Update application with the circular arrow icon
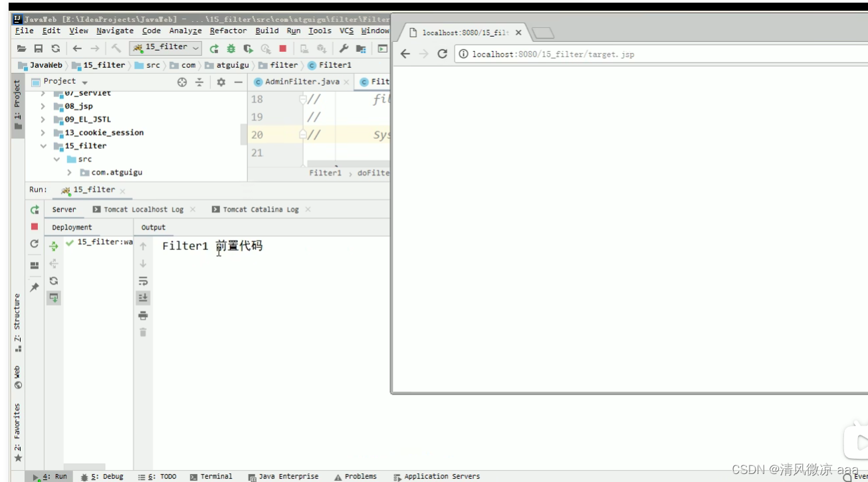The height and width of the screenshot is (482, 868). [35, 244]
